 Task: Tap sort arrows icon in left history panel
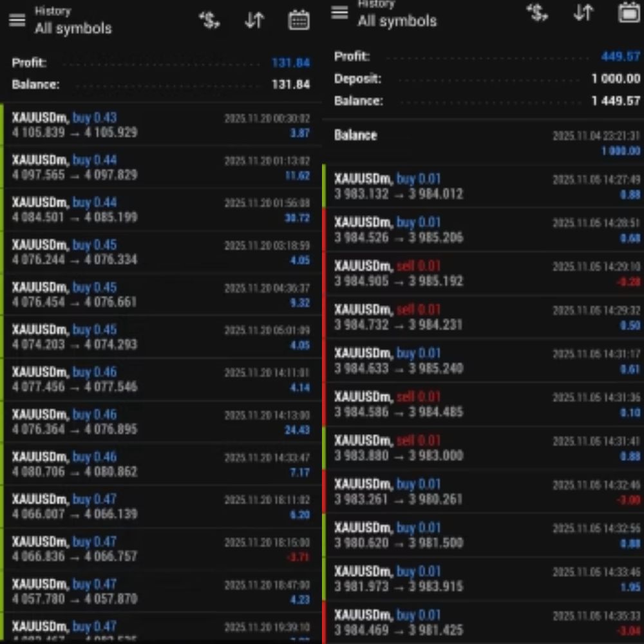tap(254, 21)
